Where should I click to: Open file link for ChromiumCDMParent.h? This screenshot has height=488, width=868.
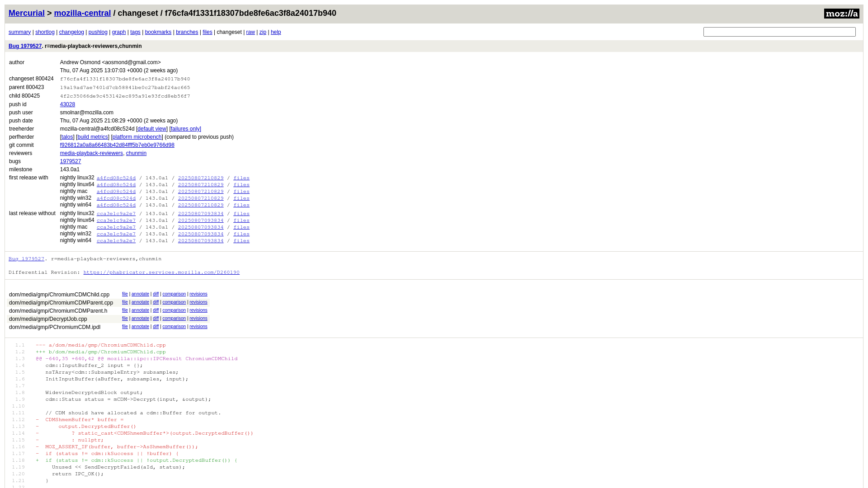click(x=125, y=310)
